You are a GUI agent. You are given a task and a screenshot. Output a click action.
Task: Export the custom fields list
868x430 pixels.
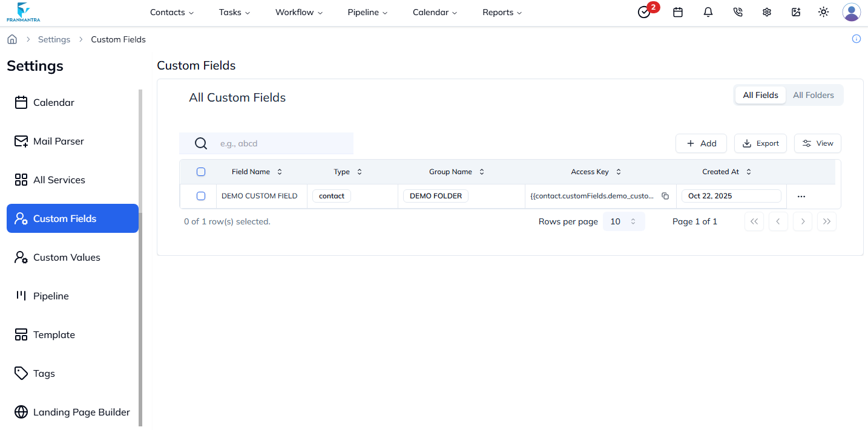click(x=760, y=143)
